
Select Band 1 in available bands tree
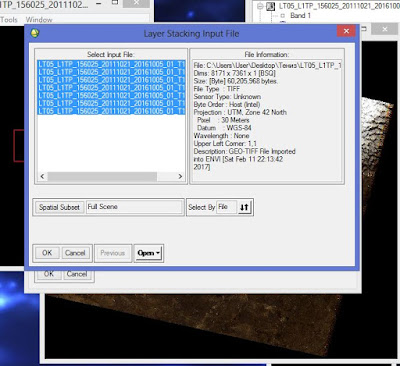(300, 15)
